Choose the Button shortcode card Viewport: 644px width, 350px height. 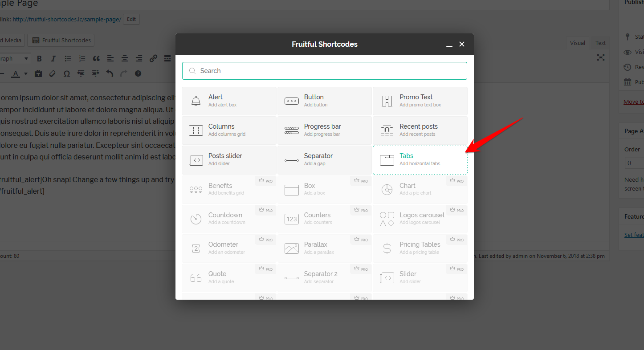click(325, 101)
